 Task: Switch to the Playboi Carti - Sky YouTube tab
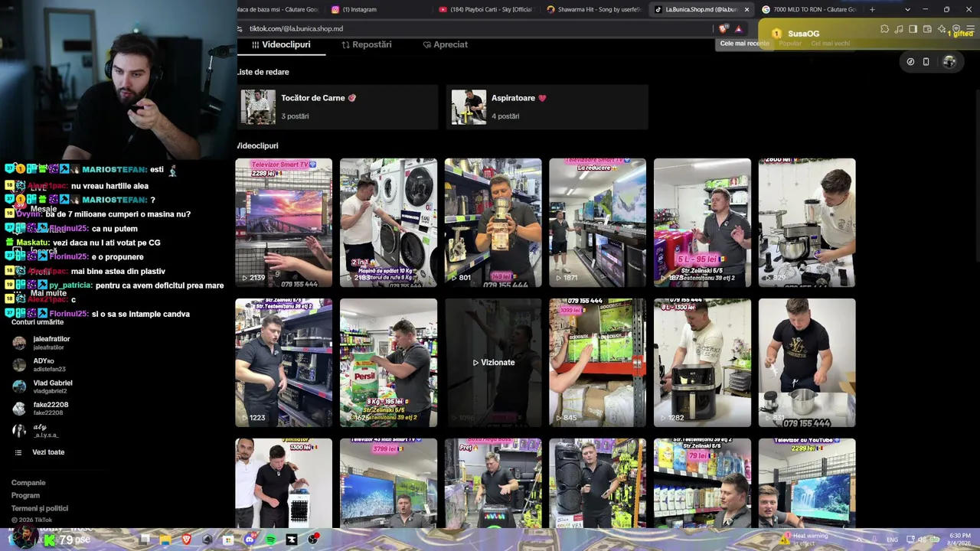click(487, 9)
